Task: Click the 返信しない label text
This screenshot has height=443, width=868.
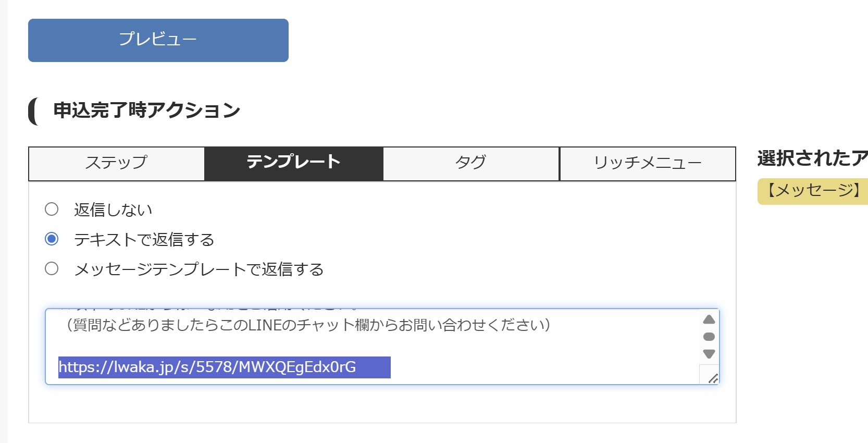Action: pyautogui.click(x=113, y=210)
